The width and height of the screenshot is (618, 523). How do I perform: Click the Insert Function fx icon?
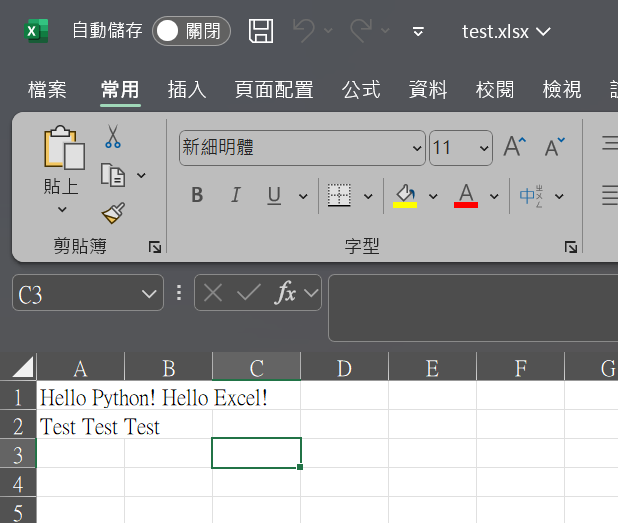tap(285, 292)
